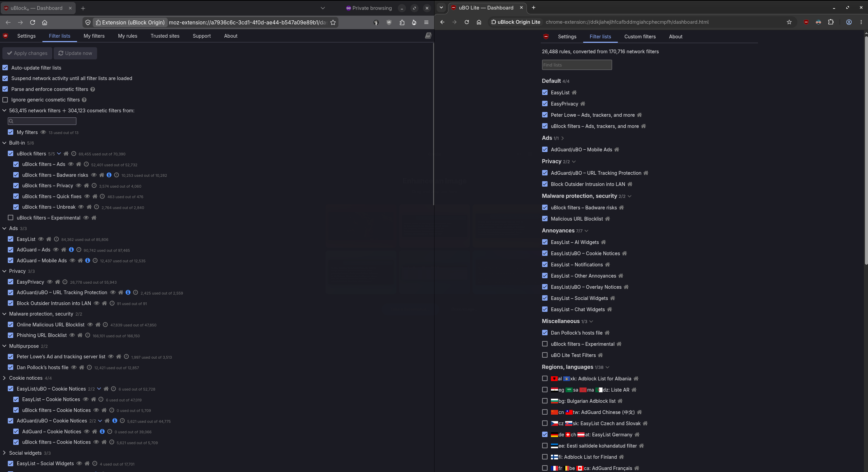Enable uBO Lite Test Filters checkbox
The width and height of the screenshot is (868, 472).
(545, 355)
